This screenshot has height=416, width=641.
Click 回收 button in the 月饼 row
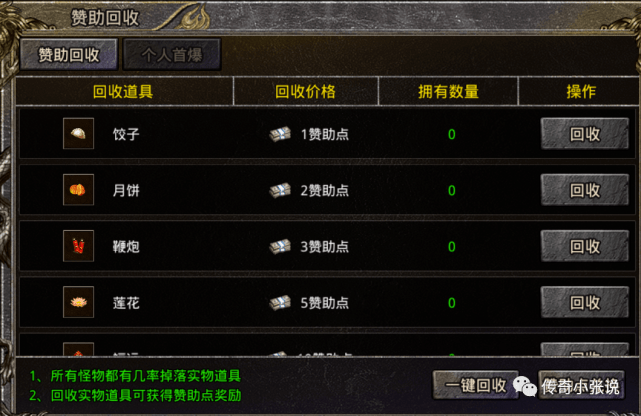[x=585, y=190]
